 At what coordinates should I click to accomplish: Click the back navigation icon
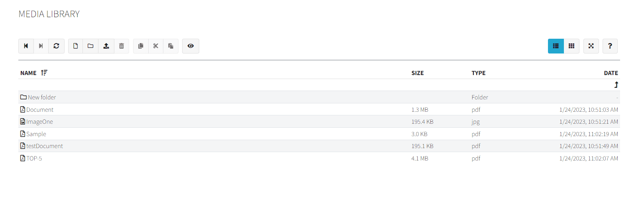point(26,46)
